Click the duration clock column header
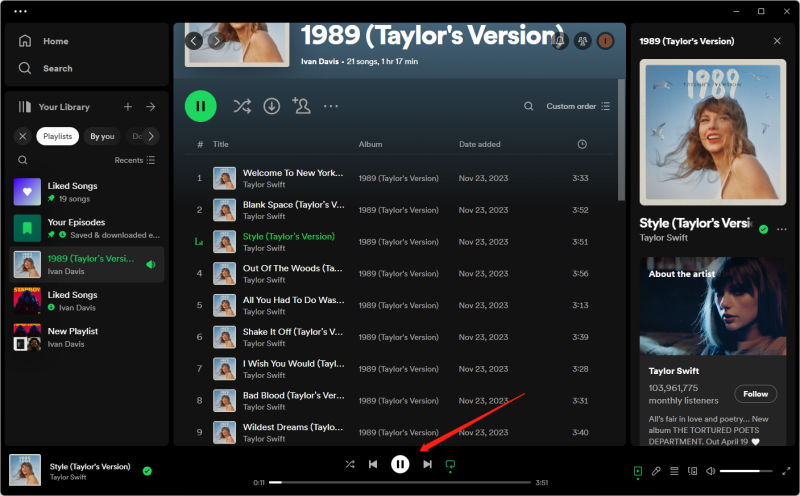 pos(582,144)
